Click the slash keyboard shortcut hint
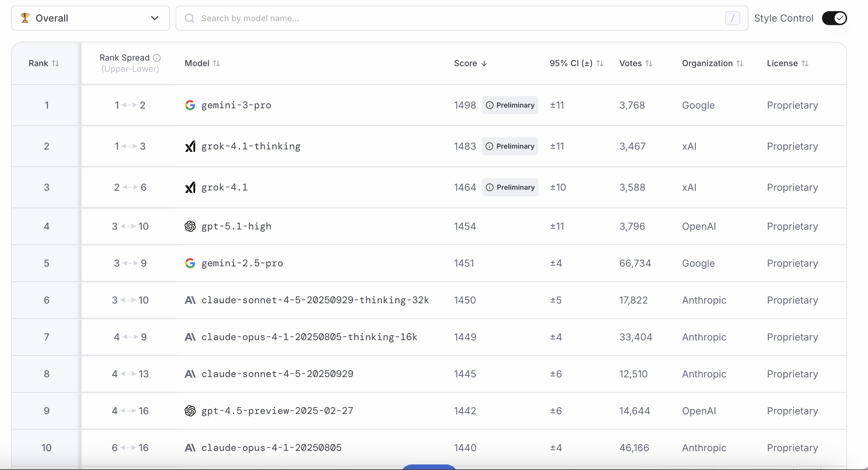This screenshot has width=868, height=470. 732,18
